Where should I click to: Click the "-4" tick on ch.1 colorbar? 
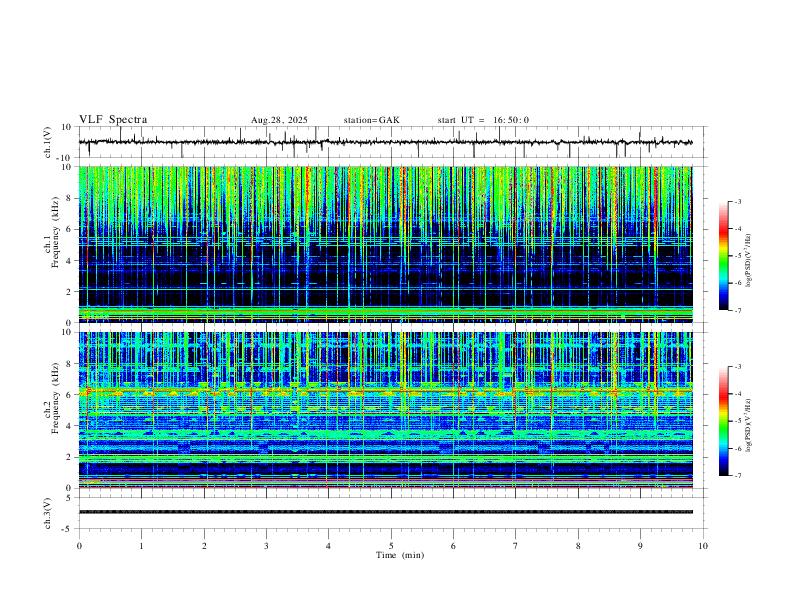coord(738,229)
